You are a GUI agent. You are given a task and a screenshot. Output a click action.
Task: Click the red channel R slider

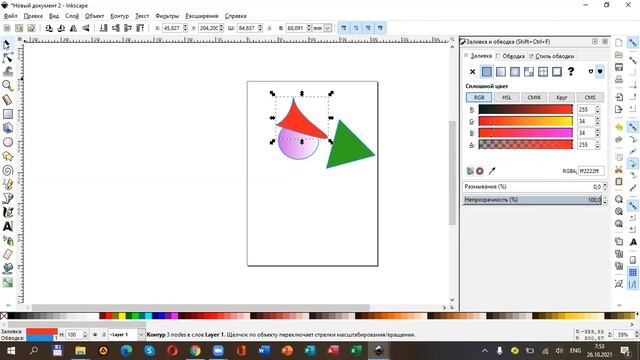tap(525, 109)
